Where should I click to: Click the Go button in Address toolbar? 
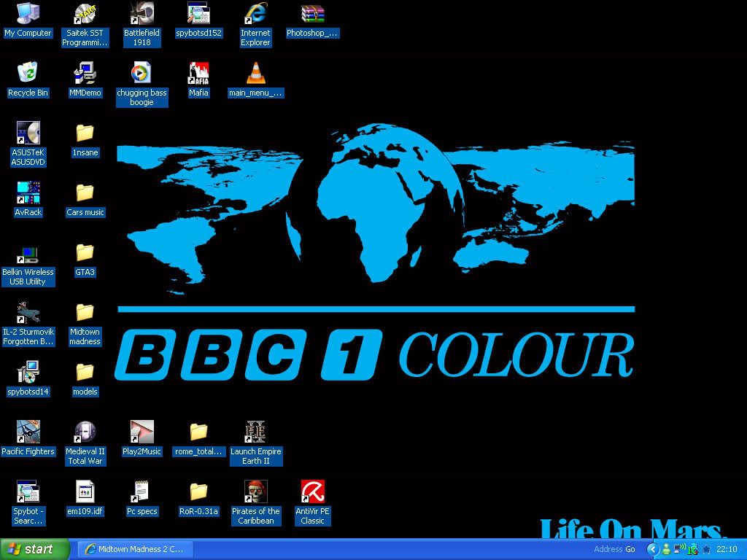630,549
